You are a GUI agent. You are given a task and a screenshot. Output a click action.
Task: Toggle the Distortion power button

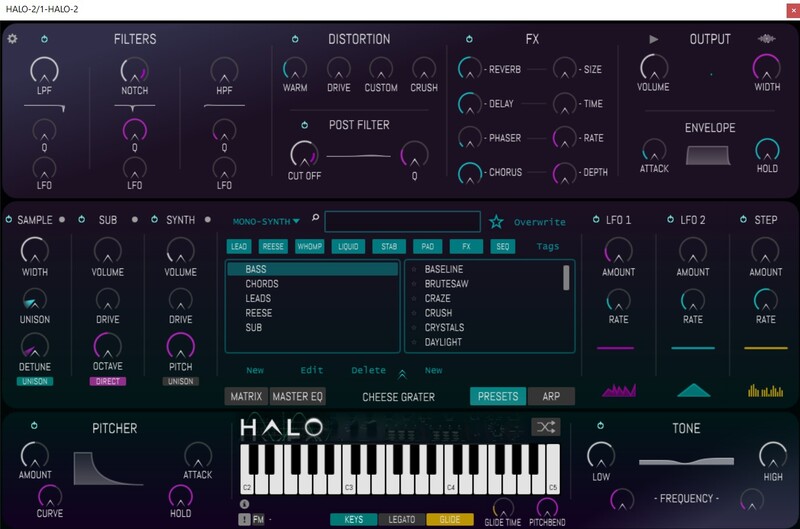tap(295, 39)
